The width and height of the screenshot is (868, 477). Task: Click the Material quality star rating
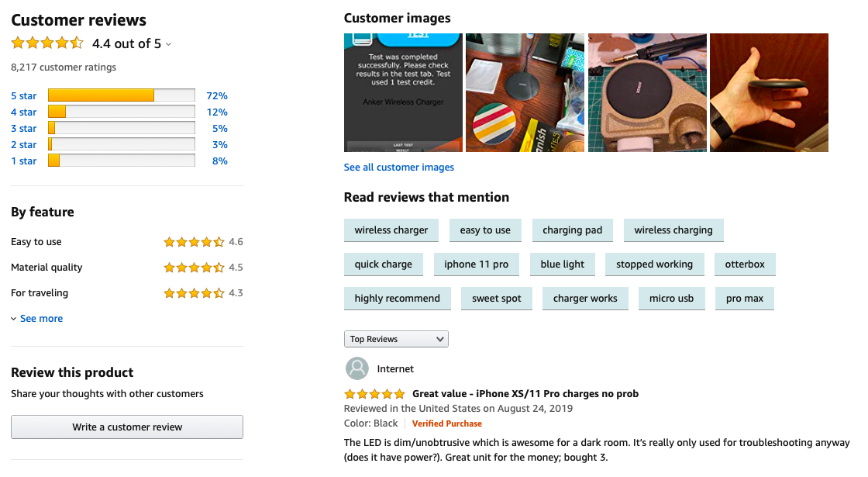click(194, 268)
